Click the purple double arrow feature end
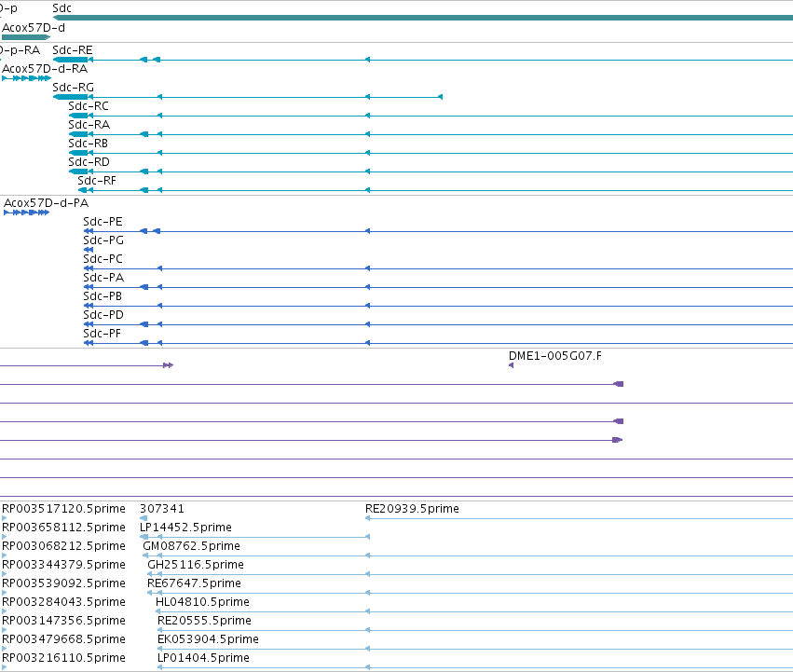The height and width of the screenshot is (672, 793). tap(169, 365)
